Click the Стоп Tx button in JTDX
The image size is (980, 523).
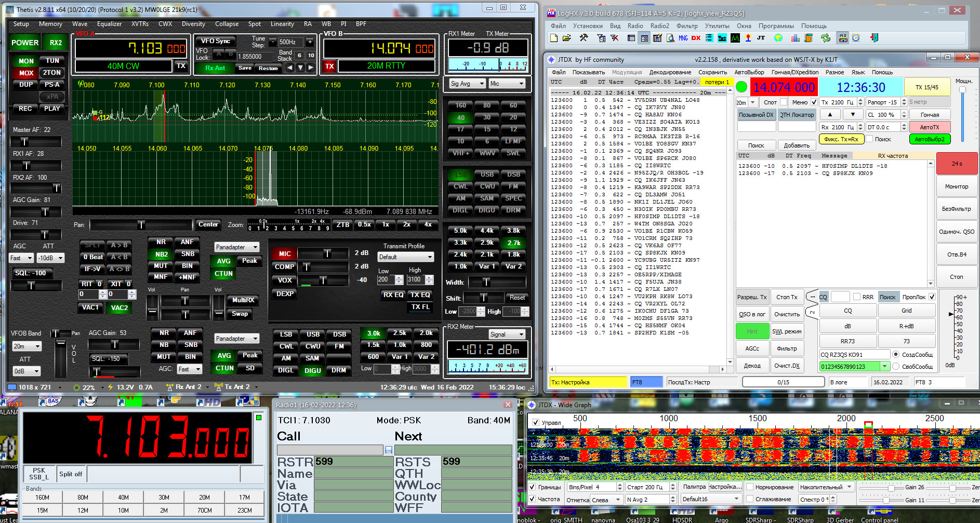pos(787,297)
